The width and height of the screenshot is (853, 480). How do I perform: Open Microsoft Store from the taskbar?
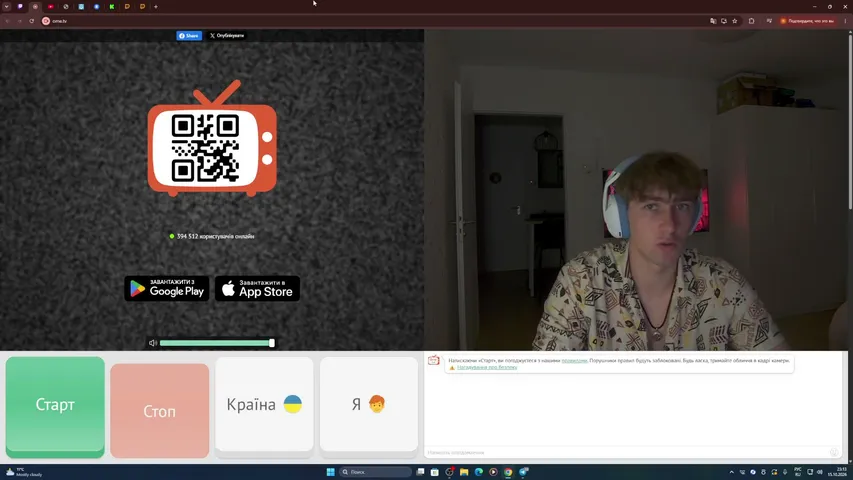tap(435, 472)
